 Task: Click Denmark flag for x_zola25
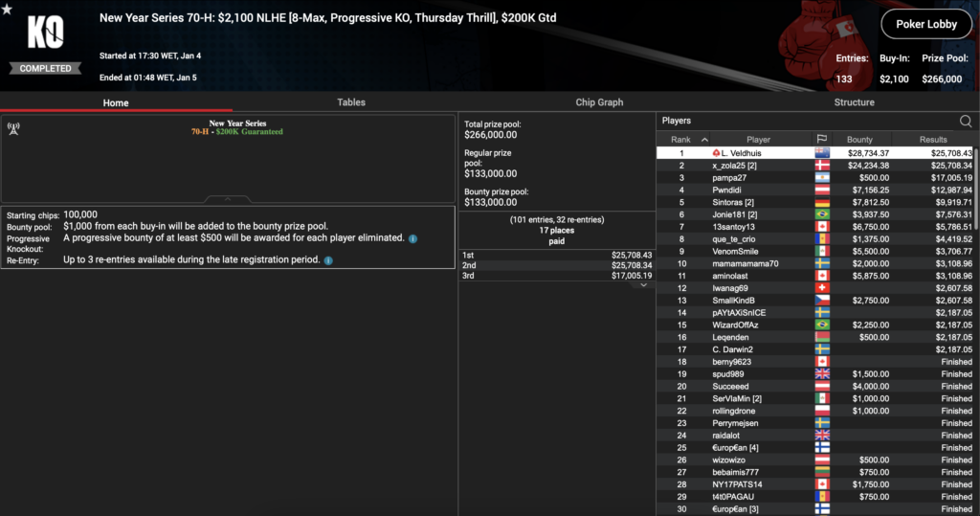821,166
